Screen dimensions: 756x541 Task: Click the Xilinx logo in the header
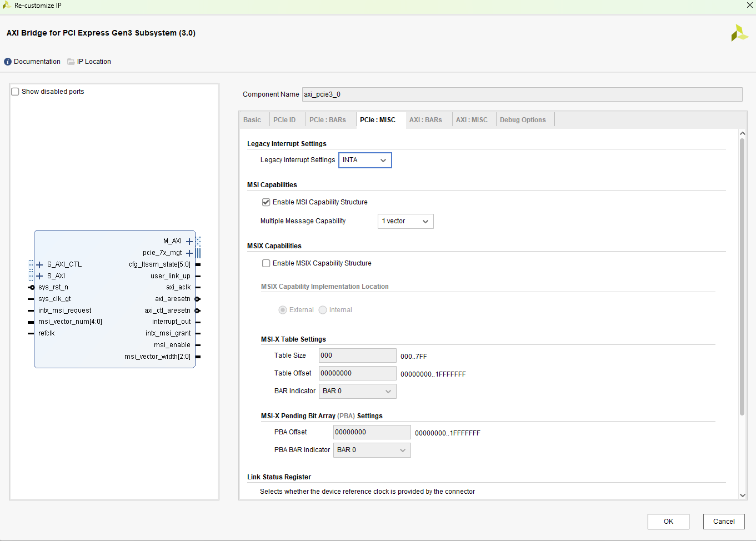point(739,33)
